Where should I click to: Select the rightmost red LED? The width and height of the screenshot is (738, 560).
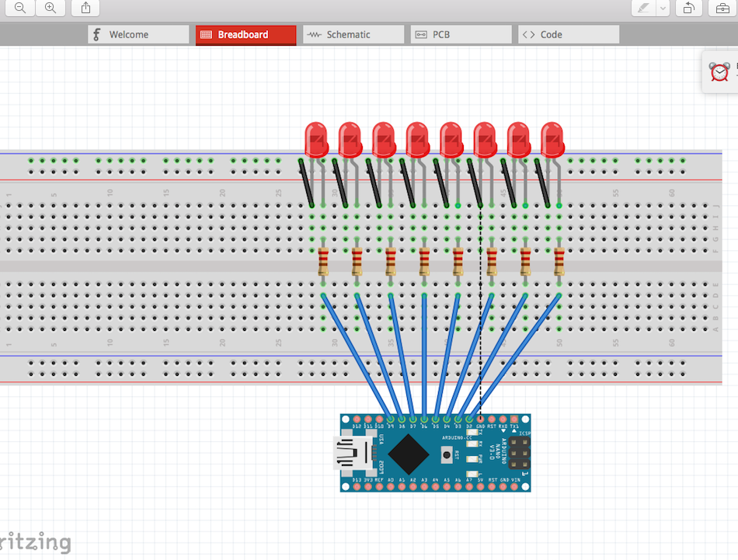pos(552,139)
